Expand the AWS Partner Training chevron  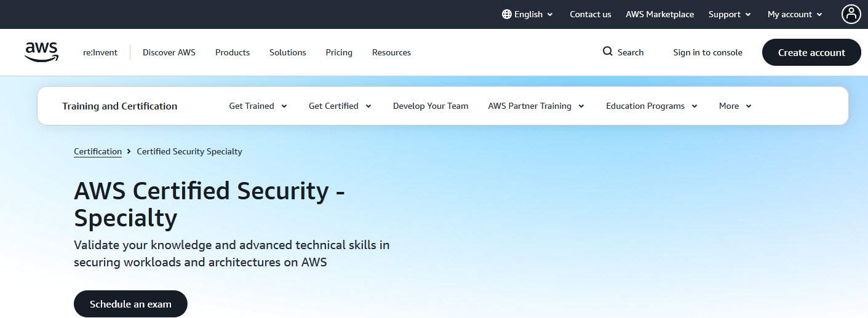582,106
